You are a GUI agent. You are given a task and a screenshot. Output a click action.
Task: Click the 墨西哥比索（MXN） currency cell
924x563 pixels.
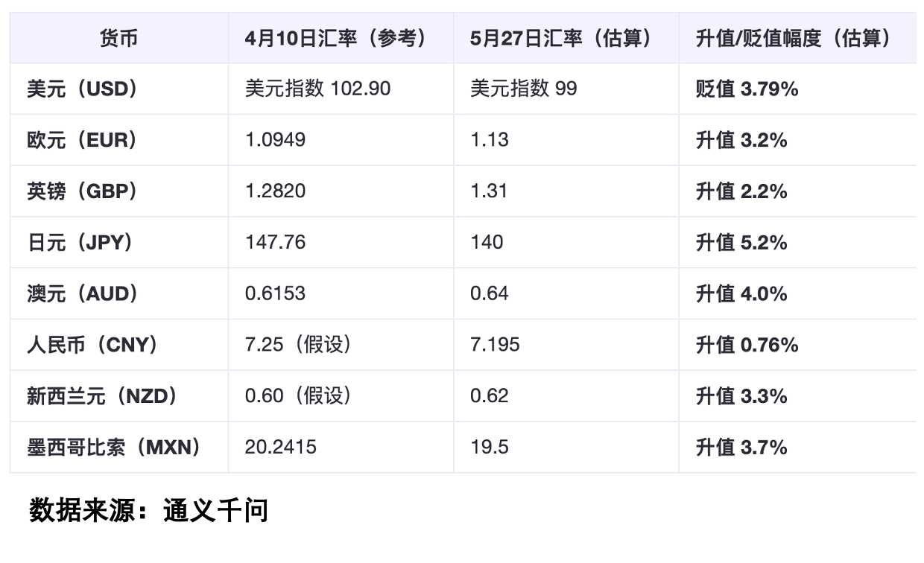[115, 447]
